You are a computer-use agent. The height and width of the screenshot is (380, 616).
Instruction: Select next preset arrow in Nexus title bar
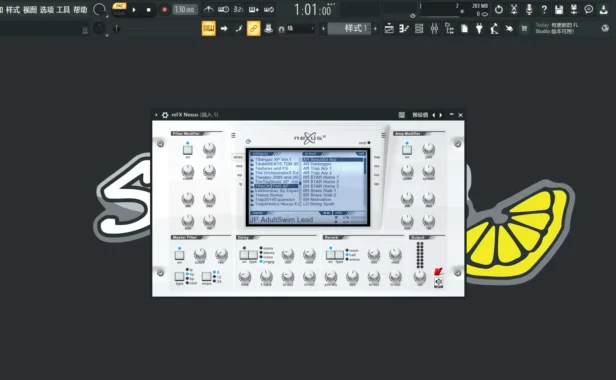[441, 115]
